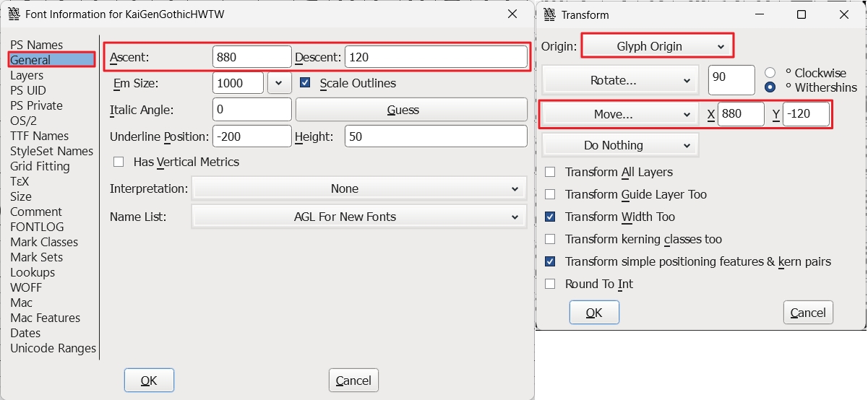
Task: Click the rotation angle field
Action: (x=731, y=80)
